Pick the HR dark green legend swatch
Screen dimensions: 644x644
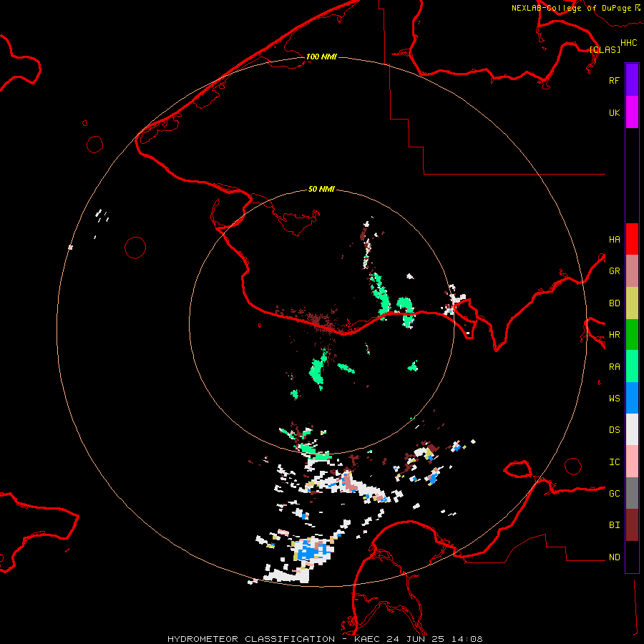[x=632, y=335]
